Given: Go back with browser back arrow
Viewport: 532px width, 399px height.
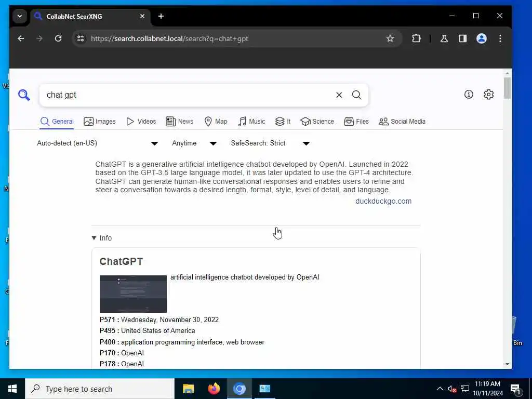Looking at the screenshot, I should (x=21, y=38).
